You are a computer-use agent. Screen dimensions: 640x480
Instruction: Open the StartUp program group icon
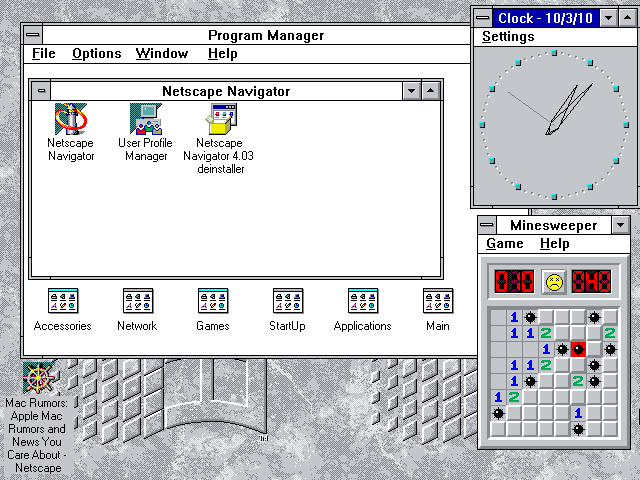[x=288, y=301]
